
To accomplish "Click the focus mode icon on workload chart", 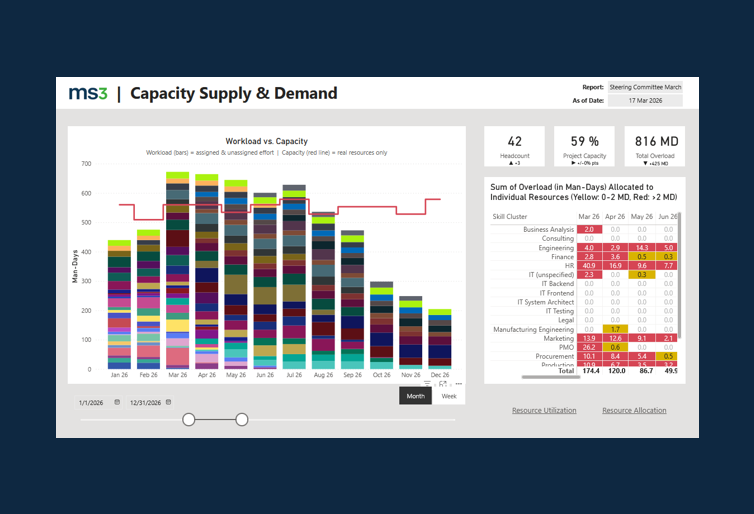I will click(443, 384).
